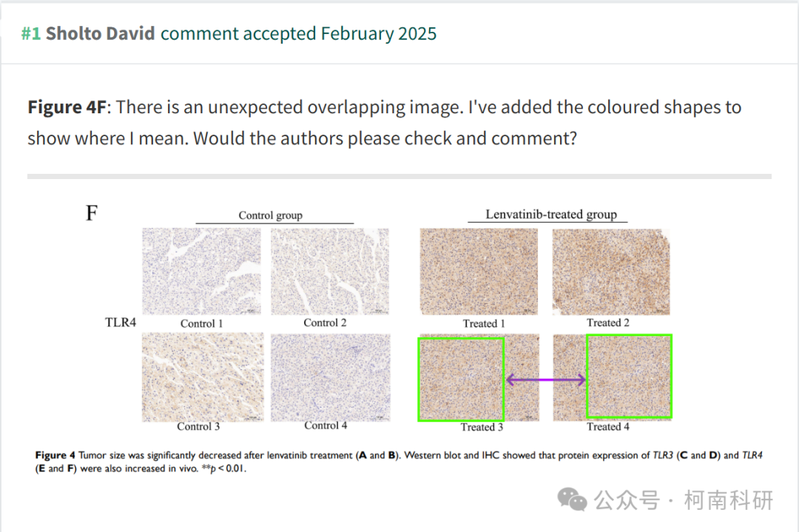Click the Control group header label
The height and width of the screenshot is (532, 799).
(271, 215)
